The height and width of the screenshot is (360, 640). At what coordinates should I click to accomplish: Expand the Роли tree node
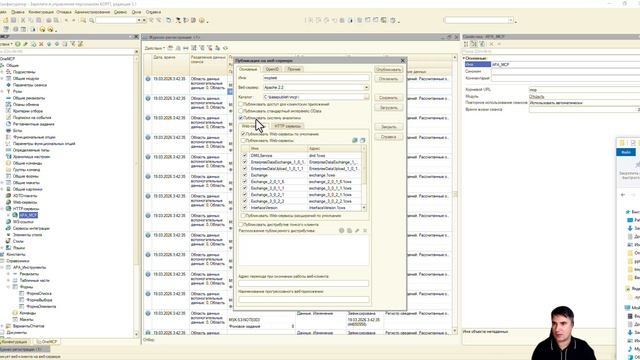(2, 91)
